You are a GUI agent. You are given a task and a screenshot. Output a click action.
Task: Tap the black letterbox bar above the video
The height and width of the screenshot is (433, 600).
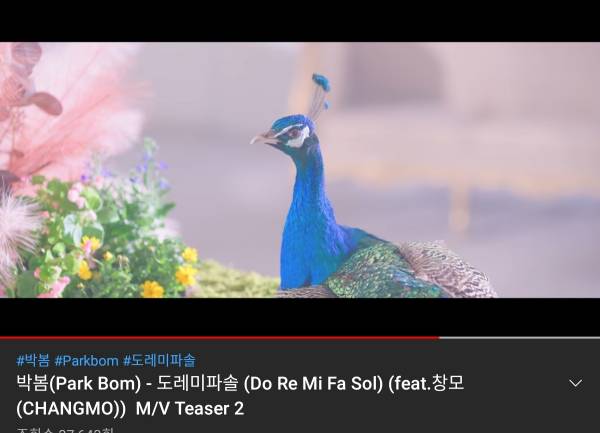click(300, 21)
